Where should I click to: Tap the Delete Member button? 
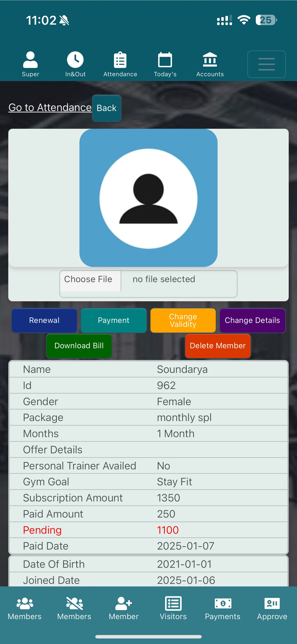(218, 346)
